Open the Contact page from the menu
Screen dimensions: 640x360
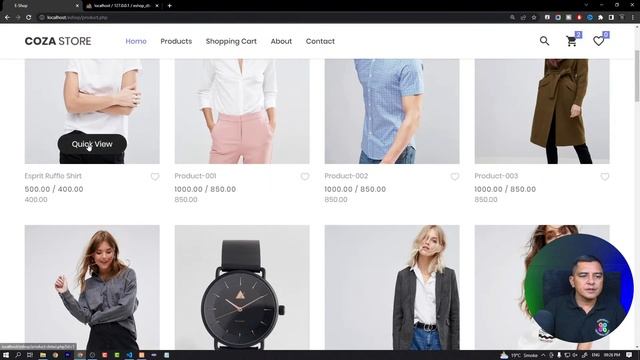tap(320, 41)
